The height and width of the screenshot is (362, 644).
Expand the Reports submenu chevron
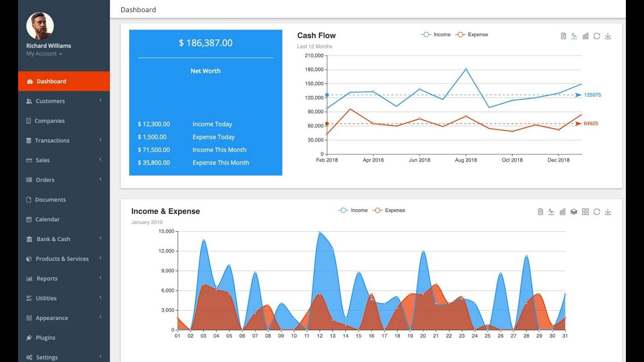(x=101, y=278)
